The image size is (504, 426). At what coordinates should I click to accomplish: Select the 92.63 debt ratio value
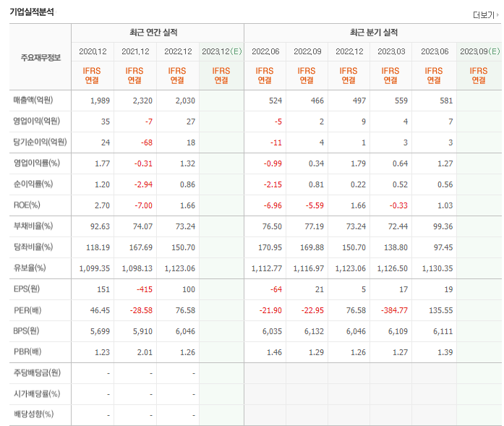point(100,226)
